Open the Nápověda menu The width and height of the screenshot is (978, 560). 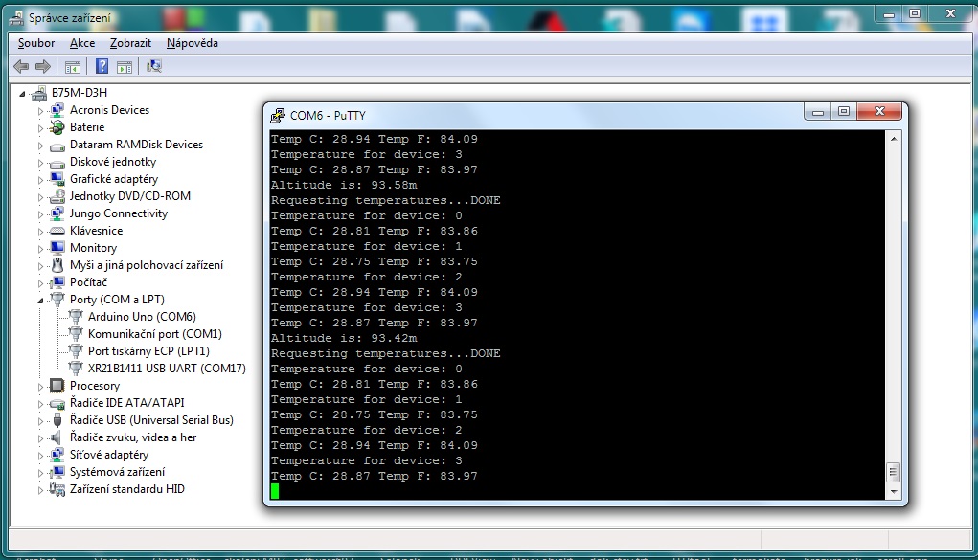click(193, 43)
